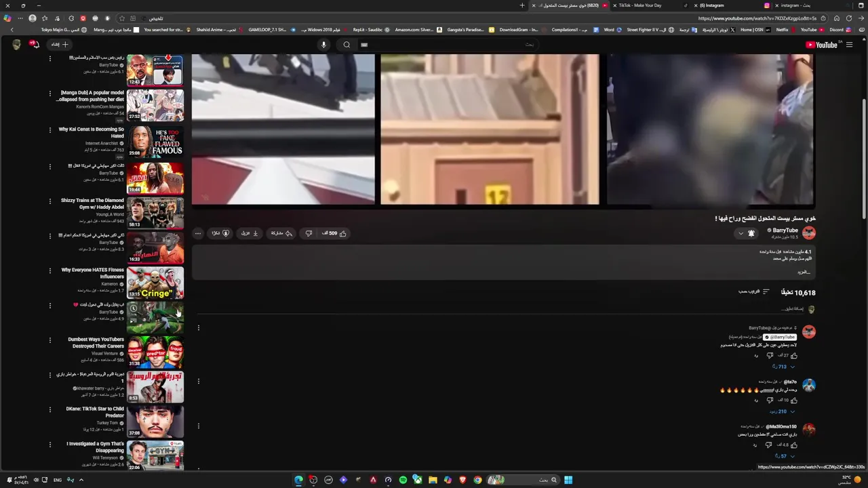
Task: Open options for Manga Dub video
Action: coord(50,94)
